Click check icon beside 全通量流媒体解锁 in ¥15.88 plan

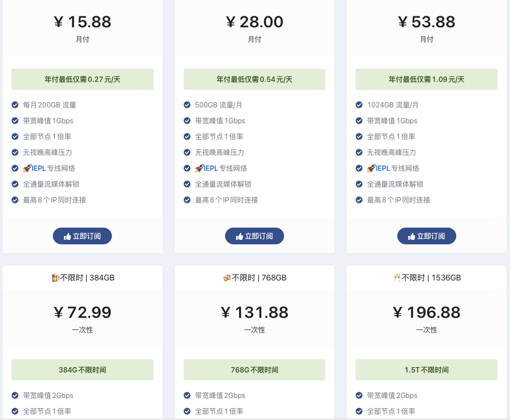click(15, 184)
